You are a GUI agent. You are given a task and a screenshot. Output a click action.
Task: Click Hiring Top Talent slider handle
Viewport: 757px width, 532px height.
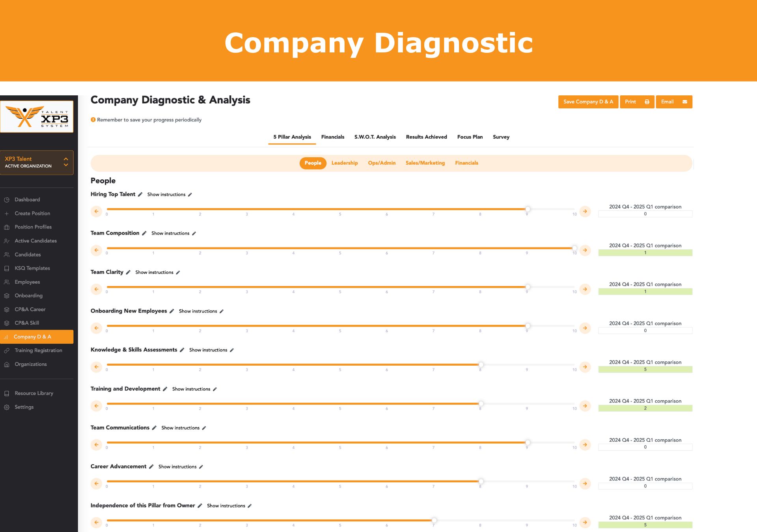pos(528,209)
